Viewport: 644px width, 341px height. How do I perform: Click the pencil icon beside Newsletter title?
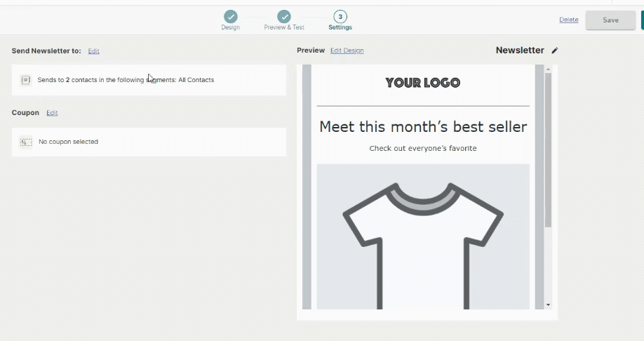click(555, 51)
